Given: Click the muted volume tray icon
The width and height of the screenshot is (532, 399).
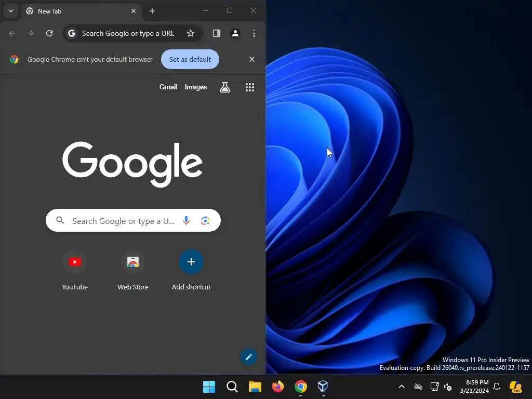Looking at the screenshot, I should [448, 387].
